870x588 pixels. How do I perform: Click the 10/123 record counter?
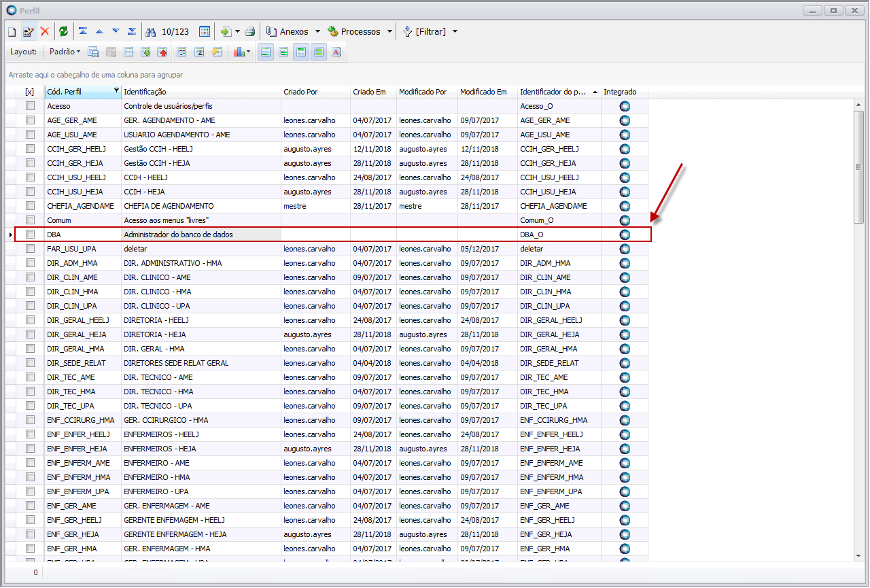point(175,31)
